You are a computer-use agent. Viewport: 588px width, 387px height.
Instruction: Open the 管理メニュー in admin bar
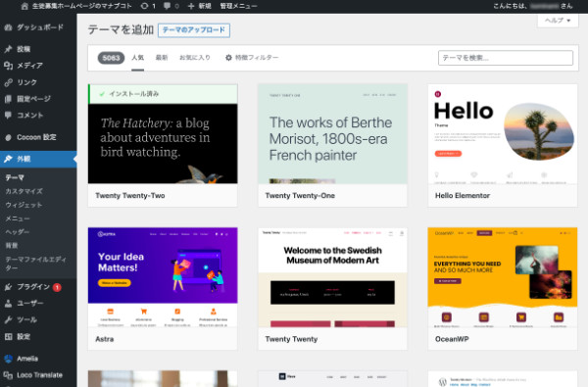point(238,6)
